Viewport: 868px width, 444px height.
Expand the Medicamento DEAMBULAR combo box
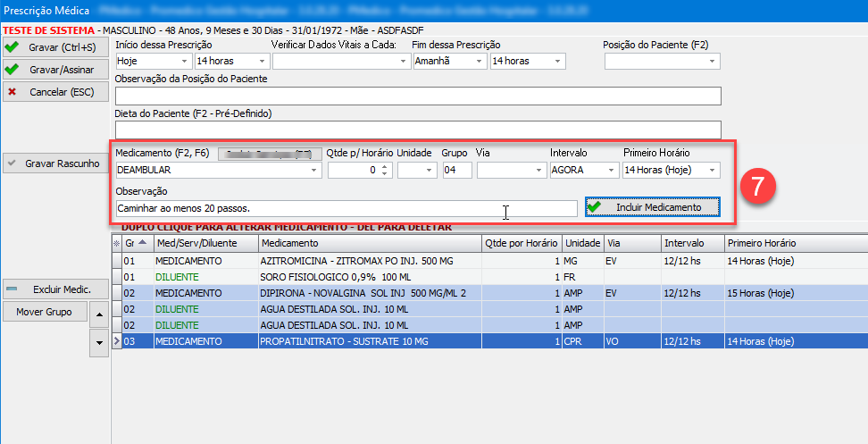[313, 170]
